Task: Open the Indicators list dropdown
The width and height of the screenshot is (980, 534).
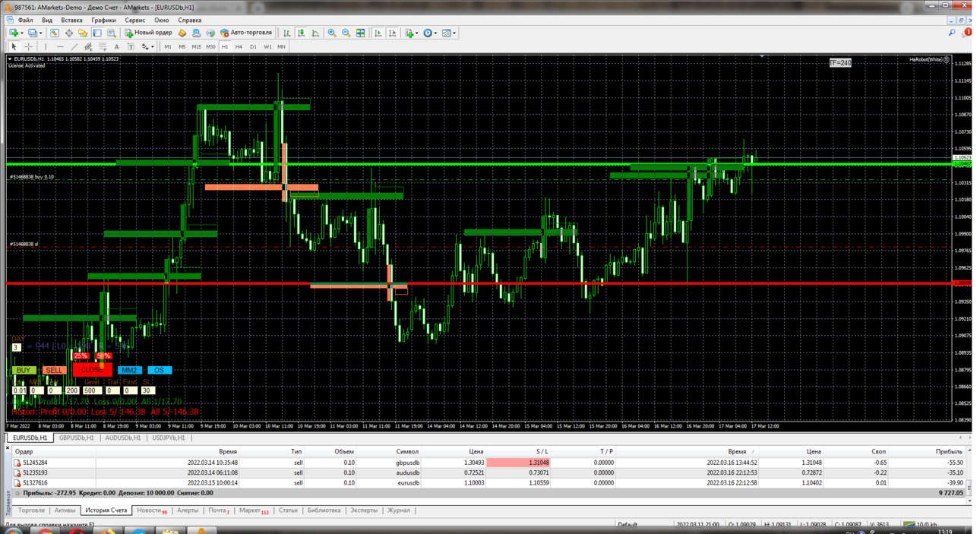Action: 411,33
